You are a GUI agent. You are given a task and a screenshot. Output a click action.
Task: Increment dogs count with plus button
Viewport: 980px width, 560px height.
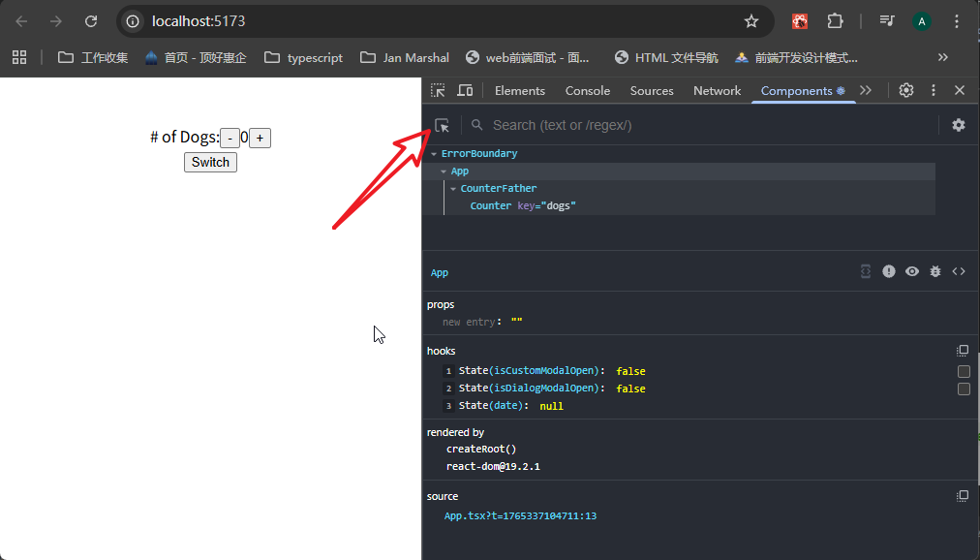coord(260,139)
